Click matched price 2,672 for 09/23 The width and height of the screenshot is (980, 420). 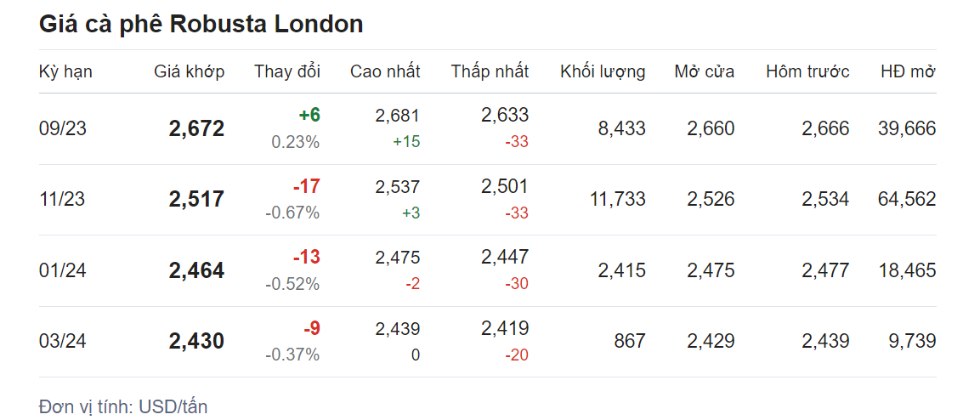[196, 129]
